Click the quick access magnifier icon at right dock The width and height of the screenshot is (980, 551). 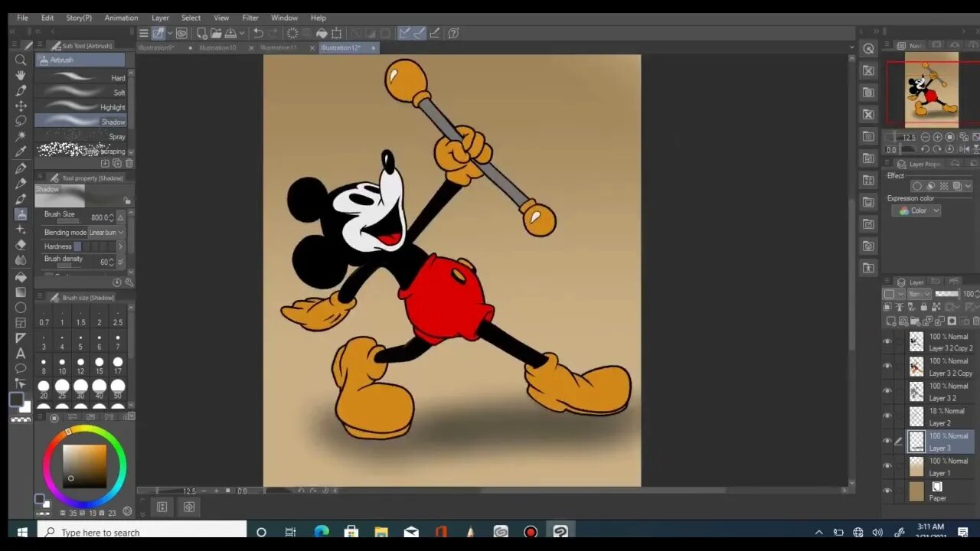coord(868,48)
